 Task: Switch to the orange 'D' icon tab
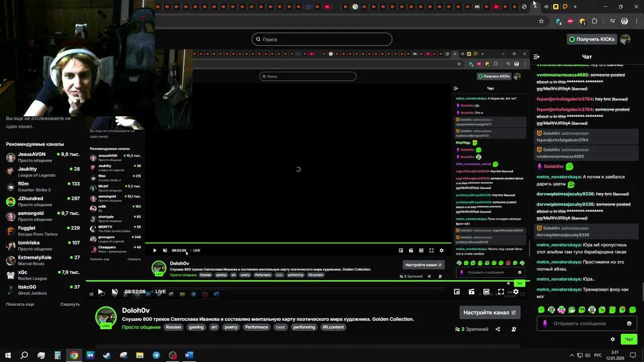[565, 7]
